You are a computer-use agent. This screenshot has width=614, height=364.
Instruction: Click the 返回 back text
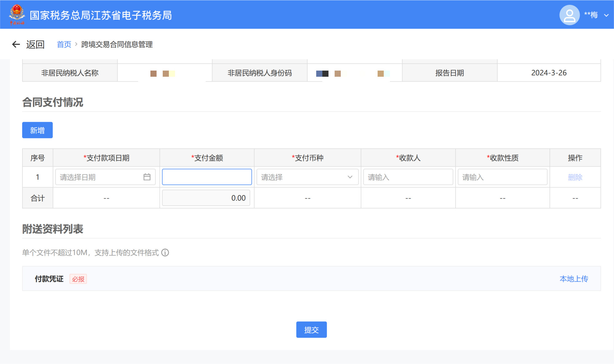pos(35,45)
